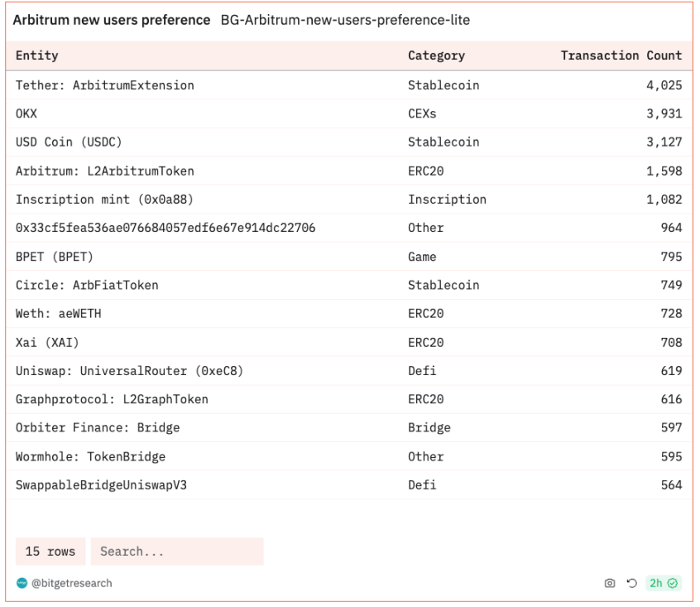
Task: Click the 0x33cf5fea address entity cell
Action: tap(165, 228)
